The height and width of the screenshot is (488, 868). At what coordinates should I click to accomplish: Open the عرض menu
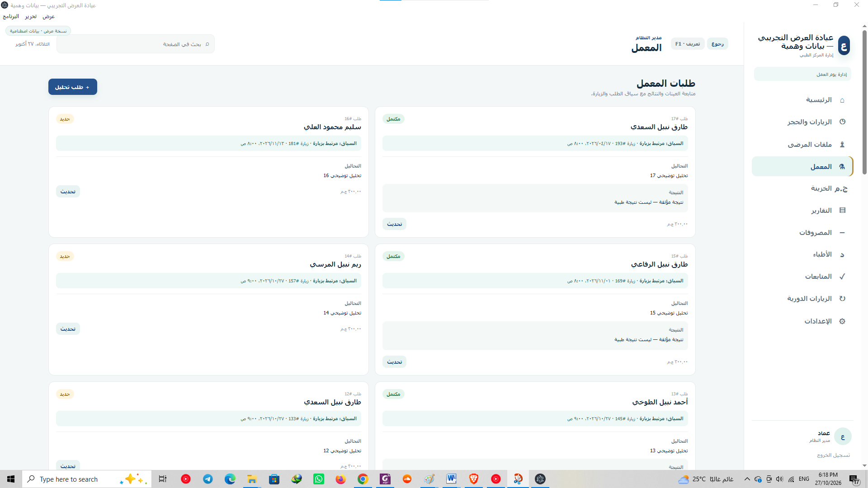coord(48,16)
